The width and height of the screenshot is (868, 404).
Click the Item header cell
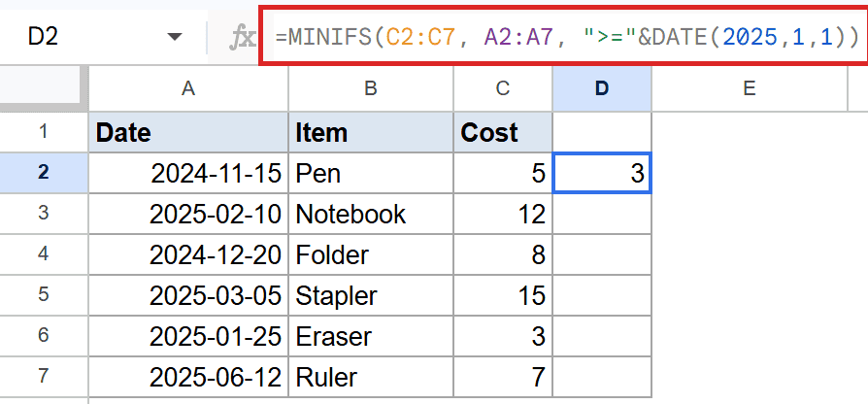tap(370, 132)
